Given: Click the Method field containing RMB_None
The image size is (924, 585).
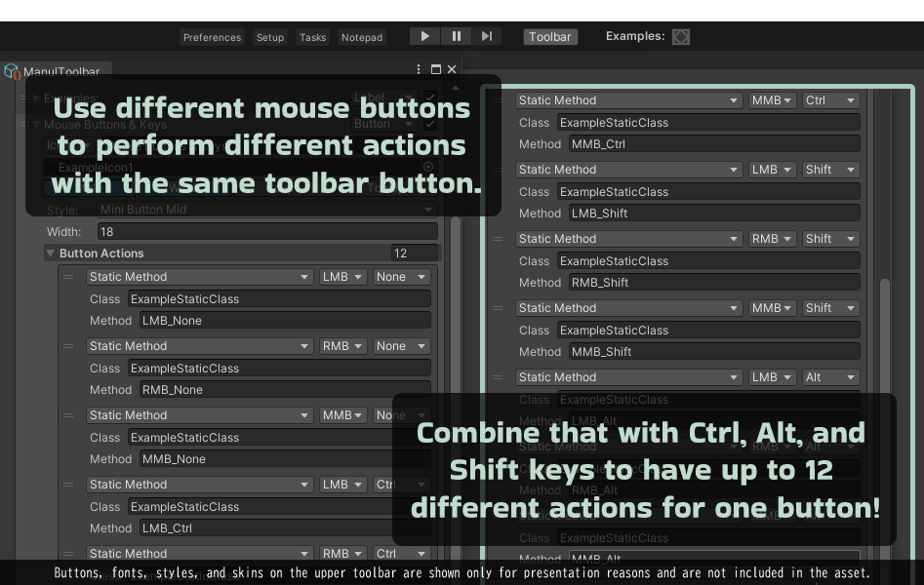Looking at the screenshot, I should pyautogui.click(x=285, y=390).
